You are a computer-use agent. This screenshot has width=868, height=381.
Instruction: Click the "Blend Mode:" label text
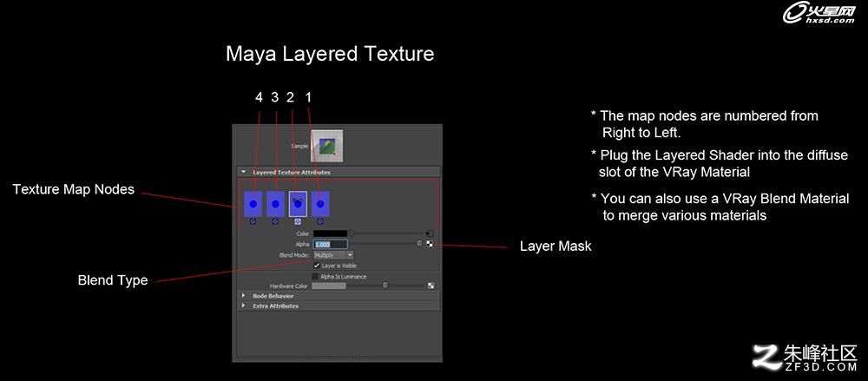294,255
